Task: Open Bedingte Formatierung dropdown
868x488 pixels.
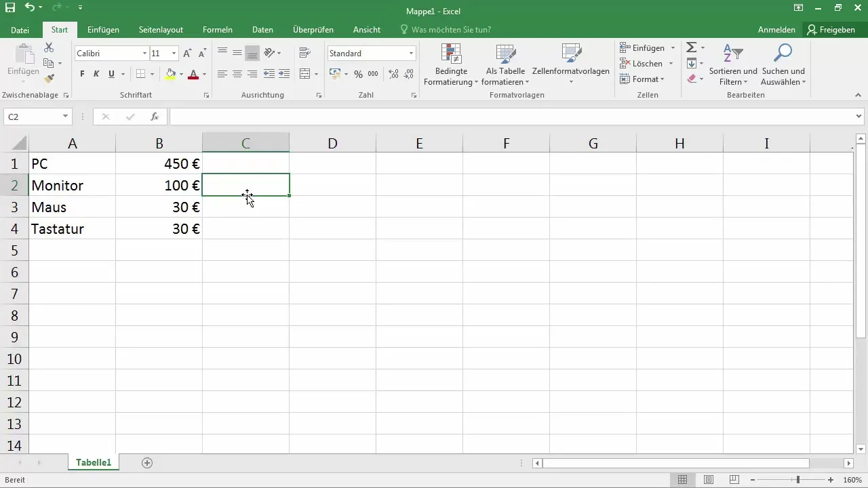Action: point(451,64)
